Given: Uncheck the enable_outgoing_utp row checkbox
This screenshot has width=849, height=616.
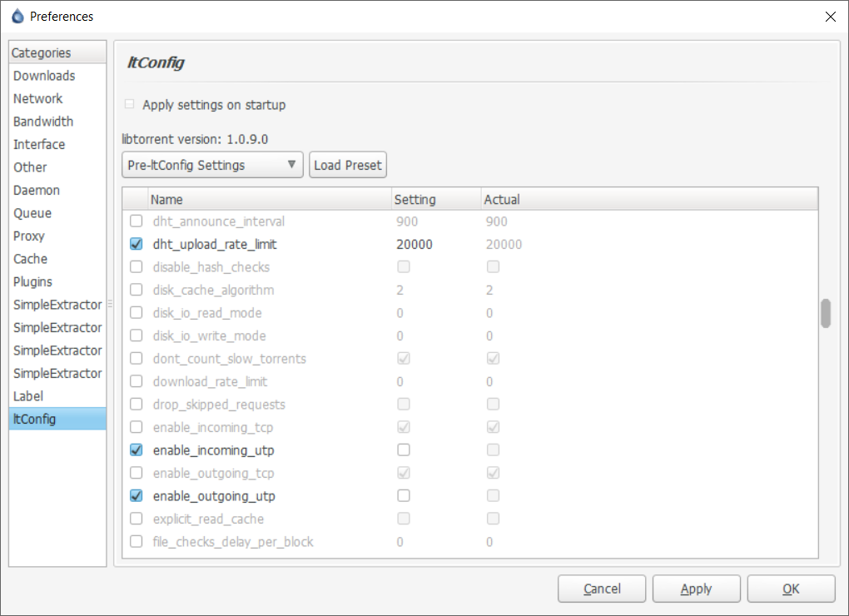Looking at the screenshot, I should click(x=137, y=495).
